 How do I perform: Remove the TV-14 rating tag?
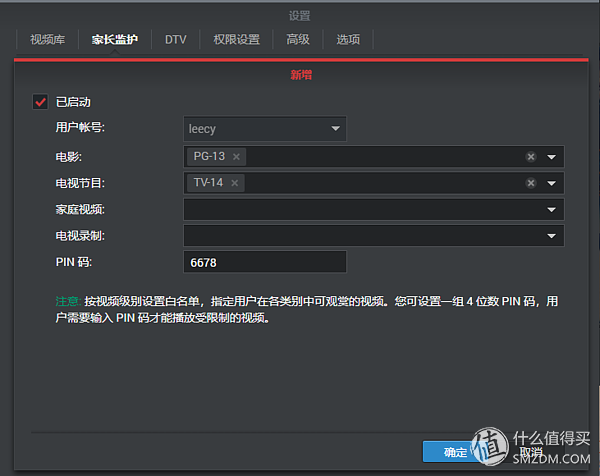pyautogui.click(x=235, y=183)
